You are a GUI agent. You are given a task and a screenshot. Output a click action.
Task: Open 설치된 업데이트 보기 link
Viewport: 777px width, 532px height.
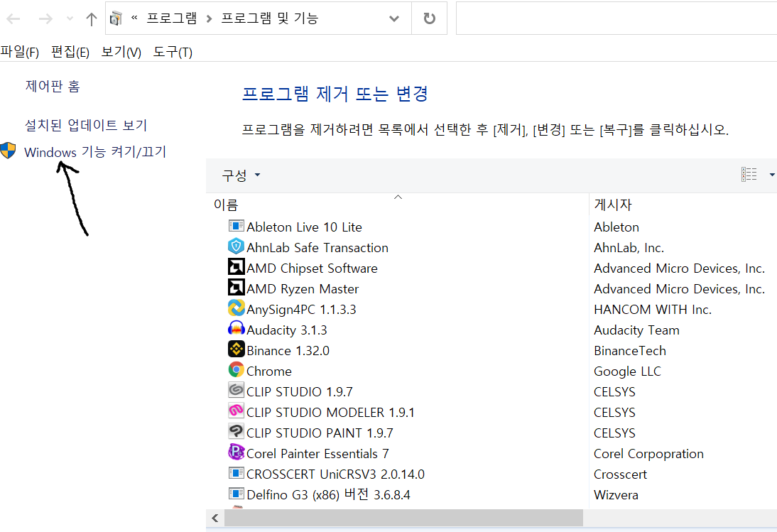point(86,125)
